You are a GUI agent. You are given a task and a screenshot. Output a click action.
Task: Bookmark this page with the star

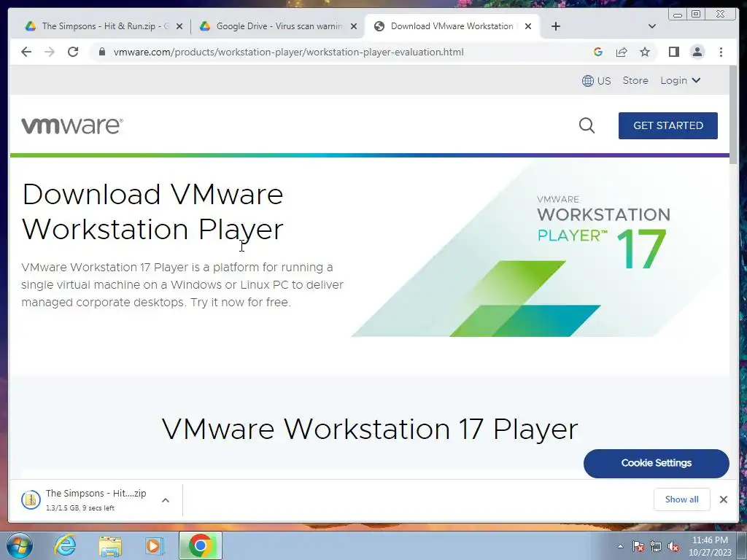click(x=645, y=52)
